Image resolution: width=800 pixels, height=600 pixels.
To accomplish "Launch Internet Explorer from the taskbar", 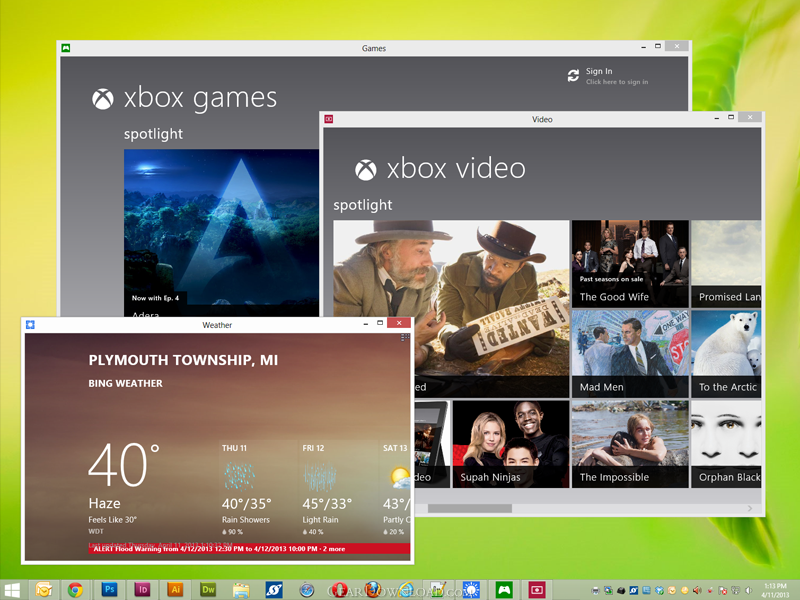I will [407, 590].
